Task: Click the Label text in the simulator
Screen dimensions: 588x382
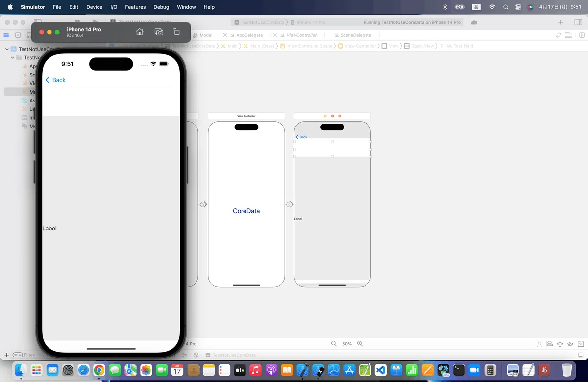Action: click(x=49, y=229)
